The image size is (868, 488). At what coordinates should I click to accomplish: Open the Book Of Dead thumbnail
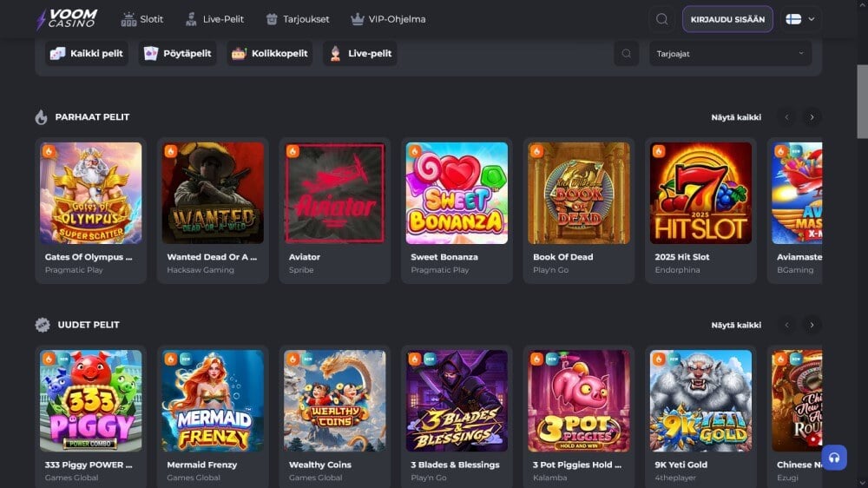point(578,193)
